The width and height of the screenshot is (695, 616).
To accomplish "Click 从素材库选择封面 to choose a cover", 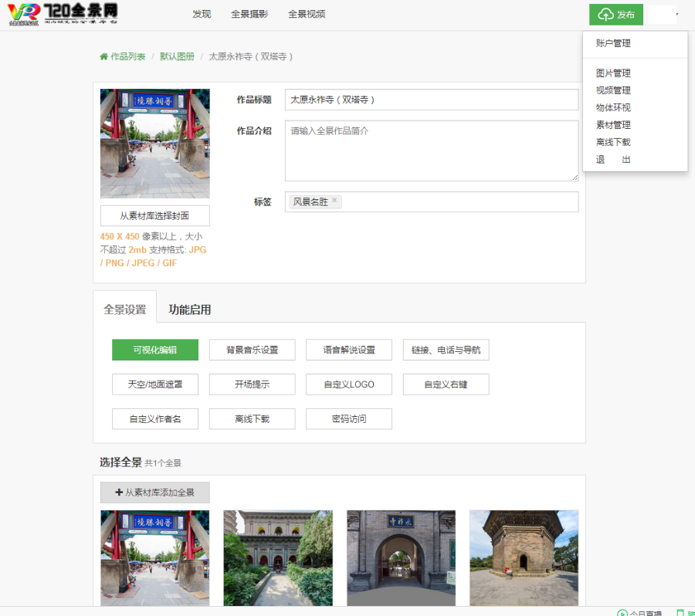I will tap(154, 215).
